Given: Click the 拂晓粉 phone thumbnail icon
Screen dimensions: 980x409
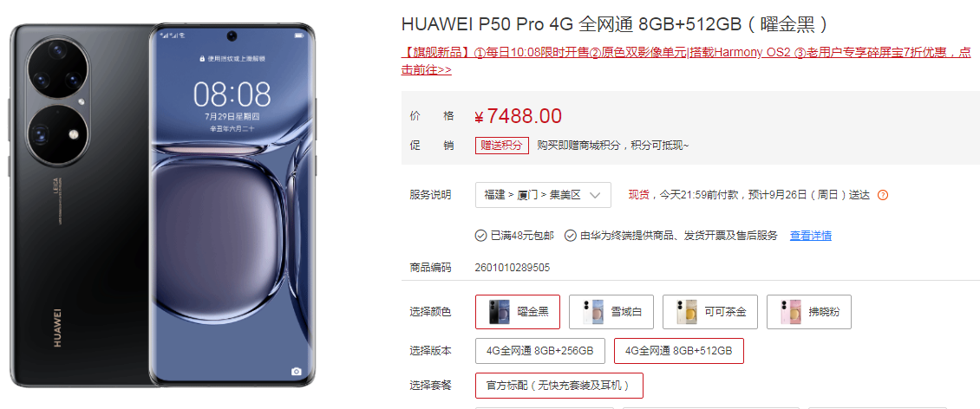Looking at the screenshot, I should coord(790,312).
